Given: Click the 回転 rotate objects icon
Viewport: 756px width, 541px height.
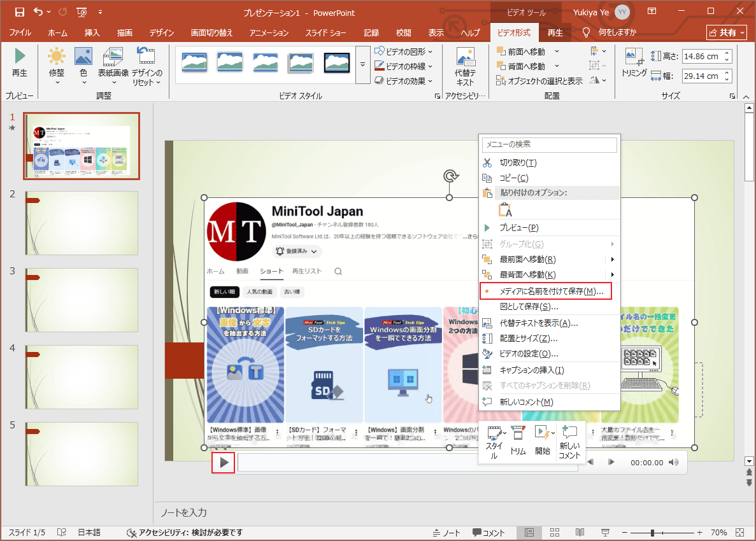Looking at the screenshot, I should click(597, 80).
